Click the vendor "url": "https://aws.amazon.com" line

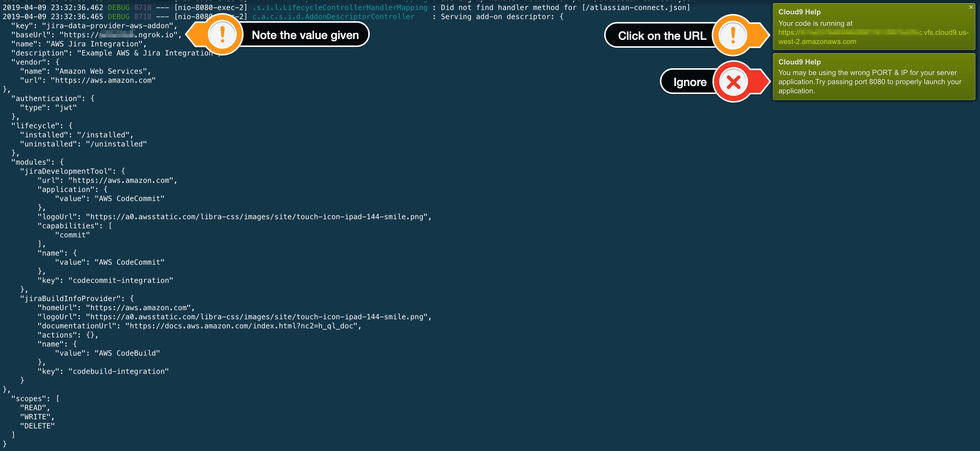(88, 80)
